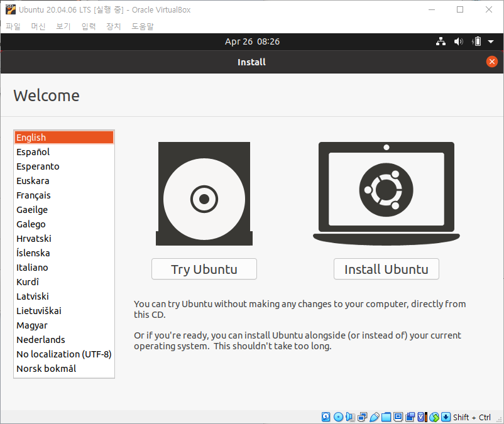Click the shared folders status icon
The width and height of the screenshot is (504, 424).
(x=386, y=417)
